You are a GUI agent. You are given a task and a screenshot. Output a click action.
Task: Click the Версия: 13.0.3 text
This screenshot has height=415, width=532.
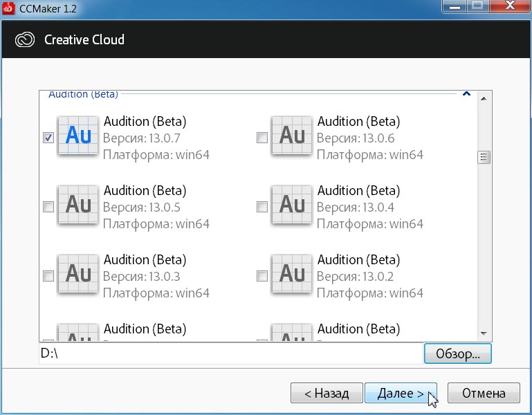pos(142,277)
